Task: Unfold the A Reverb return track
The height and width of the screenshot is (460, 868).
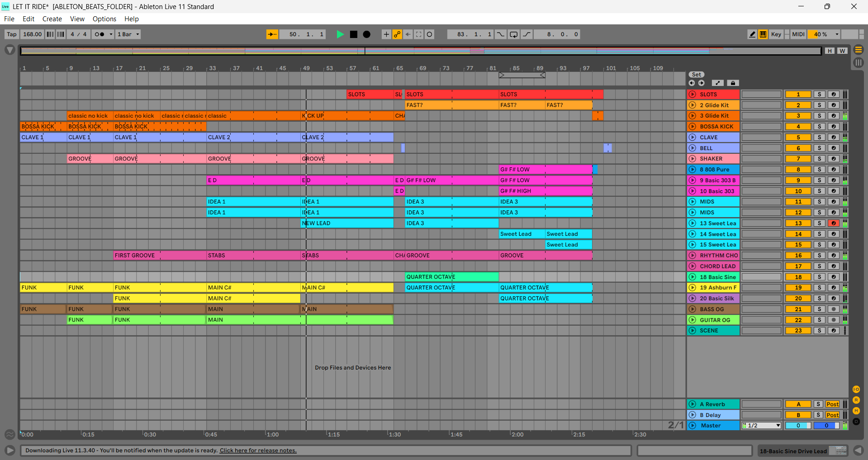Action: pyautogui.click(x=693, y=404)
